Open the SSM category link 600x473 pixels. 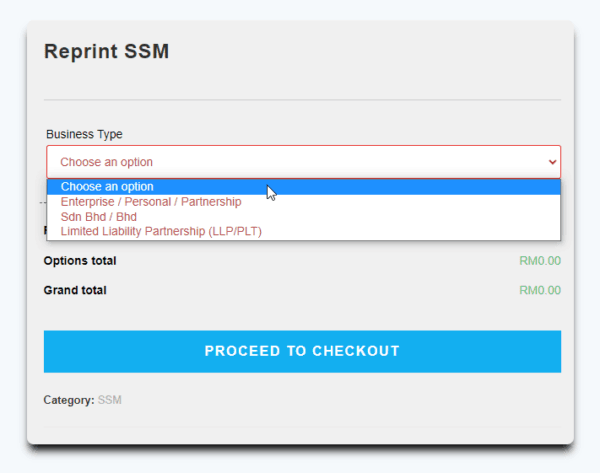coord(109,400)
